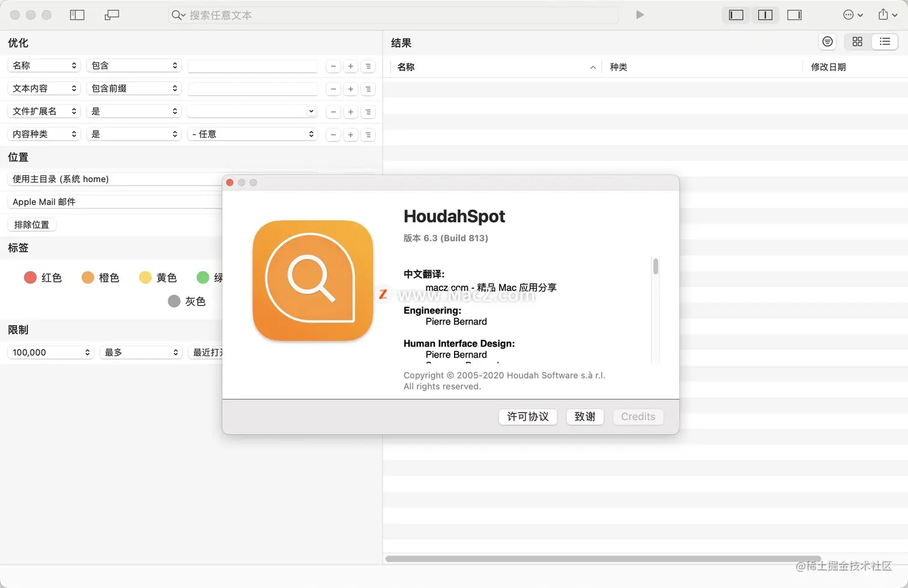Open the 内容种类 attribute dropdown
Viewport: 908px width, 588px height.
44,134
